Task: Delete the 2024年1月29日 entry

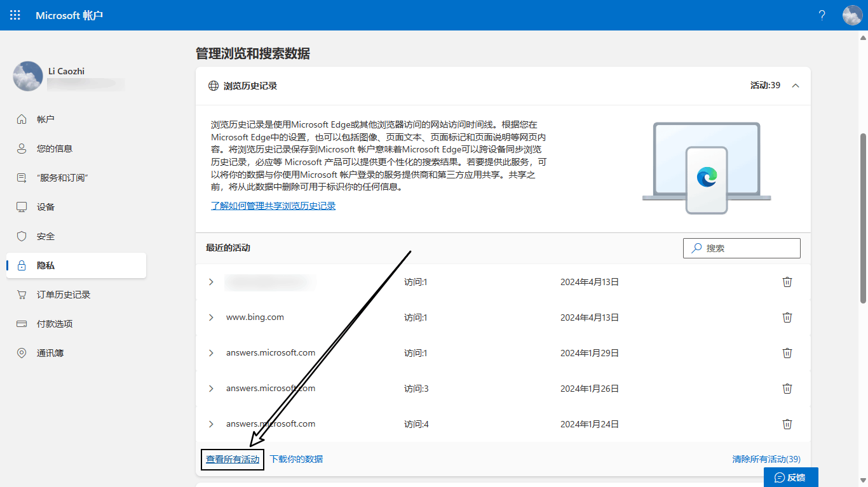Action: (x=787, y=353)
